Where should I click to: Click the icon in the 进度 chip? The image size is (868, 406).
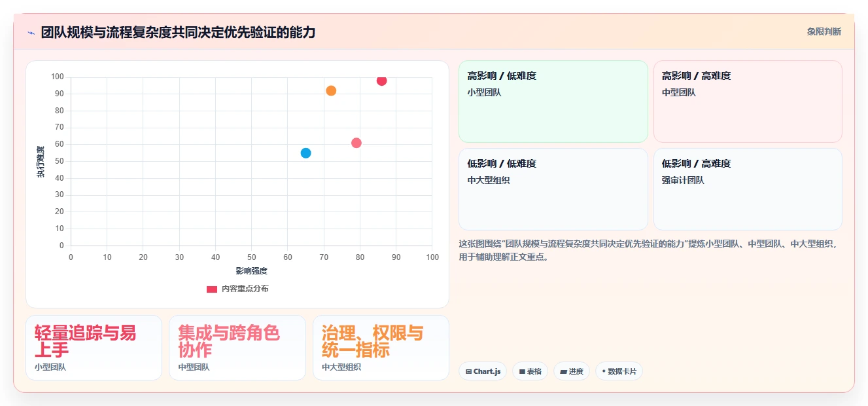[x=564, y=371]
